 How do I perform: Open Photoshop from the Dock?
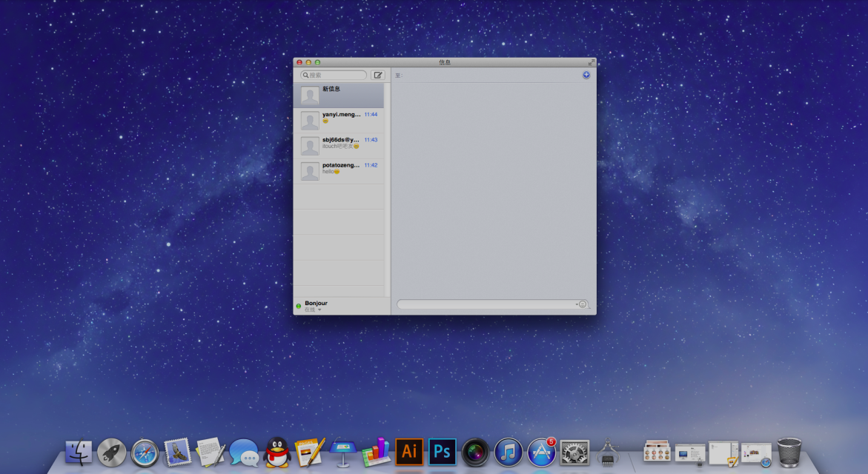pyautogui.click(x=443, y=452)
